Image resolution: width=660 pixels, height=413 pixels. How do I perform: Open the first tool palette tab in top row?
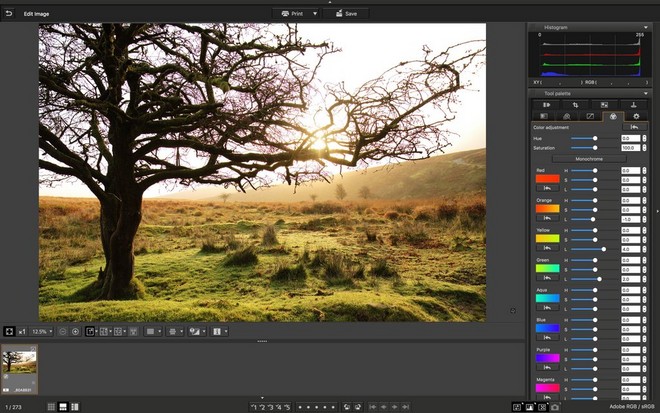pyautogui.click(x=546, y=105)
